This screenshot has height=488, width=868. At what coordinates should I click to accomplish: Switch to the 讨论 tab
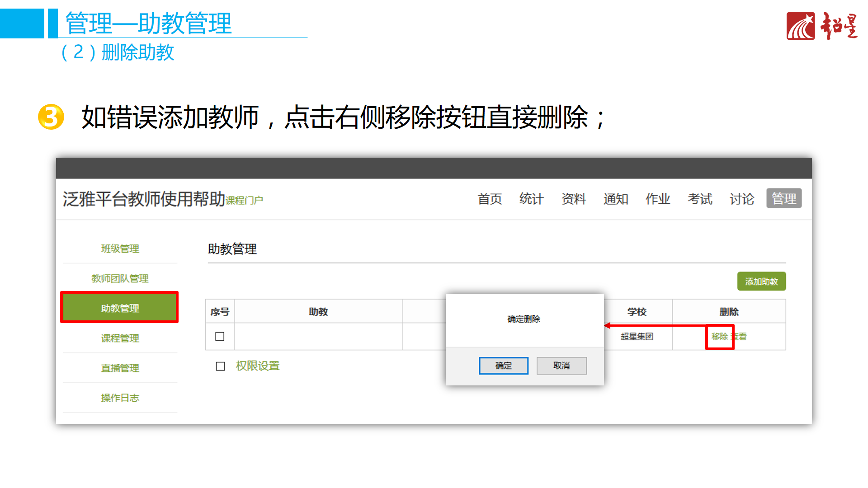[x=741, y=199]
